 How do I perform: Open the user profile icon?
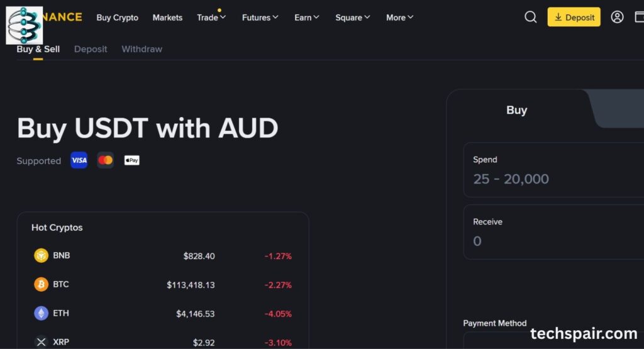coord(618,17)
